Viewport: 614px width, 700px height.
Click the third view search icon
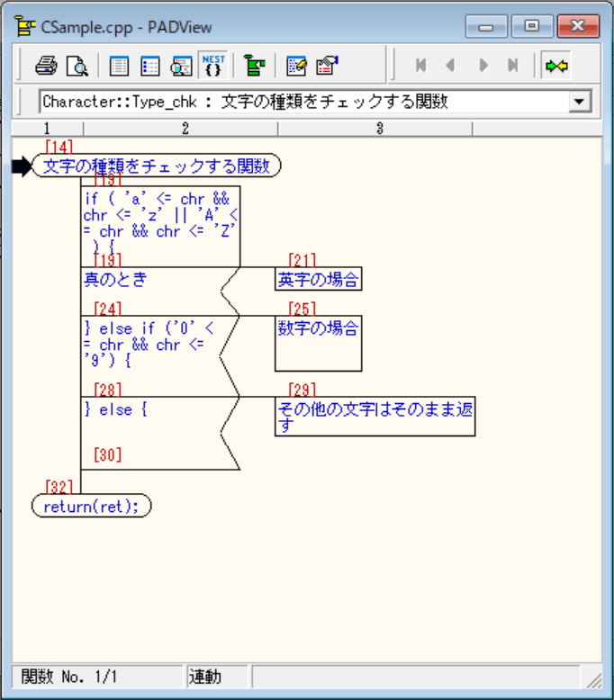coord(181,66)
